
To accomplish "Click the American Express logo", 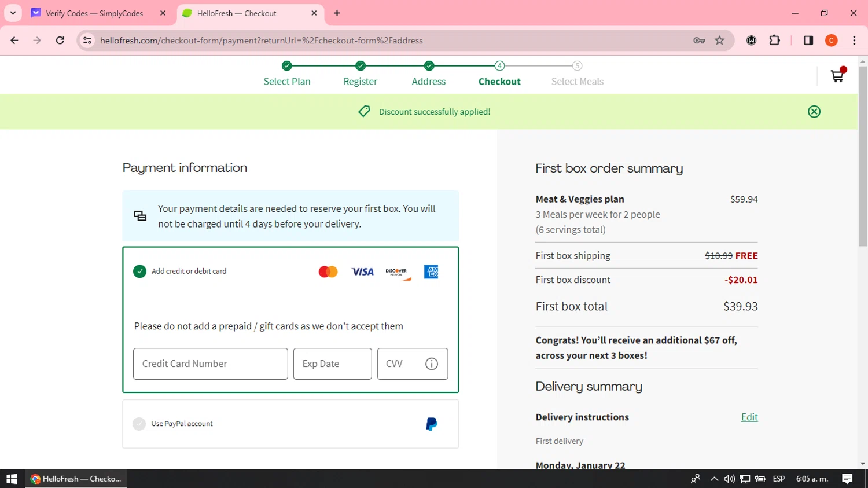I will [431, 271].
